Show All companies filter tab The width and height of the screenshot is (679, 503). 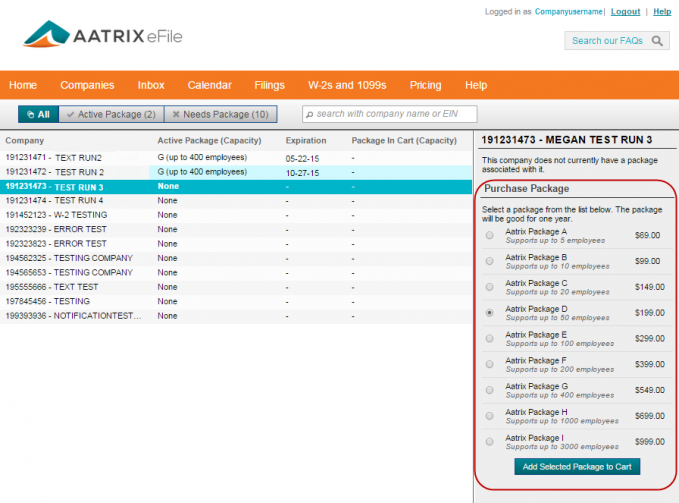(x=38, y=114)
